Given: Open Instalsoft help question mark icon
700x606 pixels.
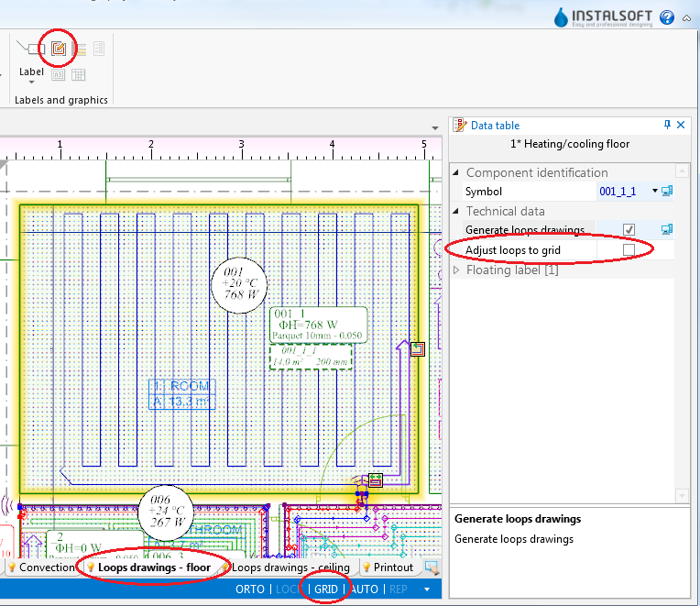Looking at the screenshot, I should point(666,17).
